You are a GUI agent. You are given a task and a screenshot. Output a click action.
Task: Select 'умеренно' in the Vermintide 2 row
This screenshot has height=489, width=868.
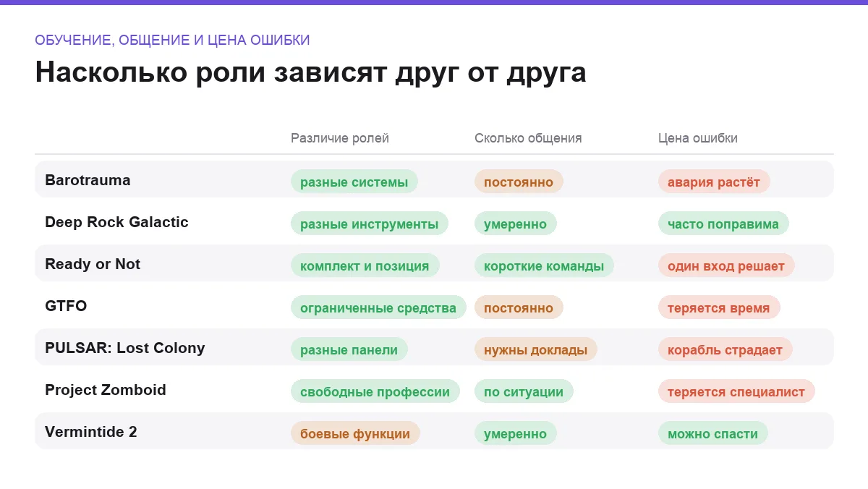(516, 433)
